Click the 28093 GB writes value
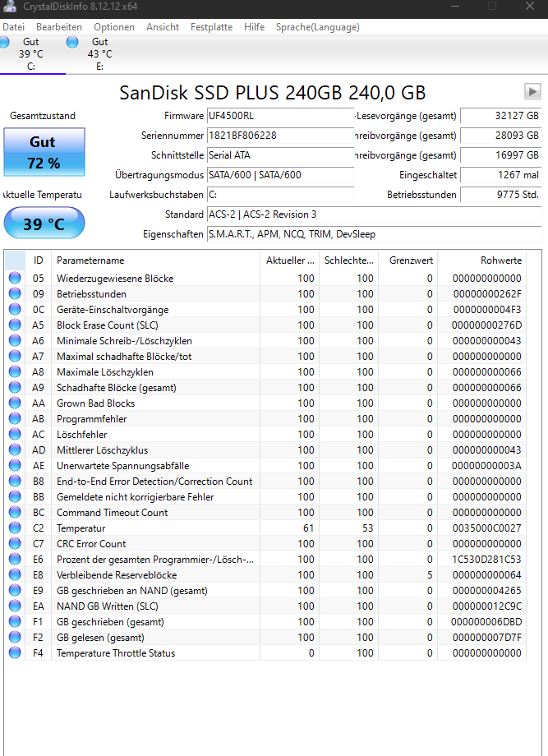Screen dimensions: 548x756 [x=501, y=136]
